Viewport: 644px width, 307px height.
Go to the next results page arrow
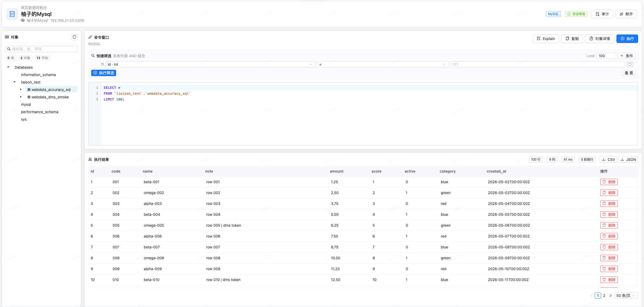tap(611, 296)
